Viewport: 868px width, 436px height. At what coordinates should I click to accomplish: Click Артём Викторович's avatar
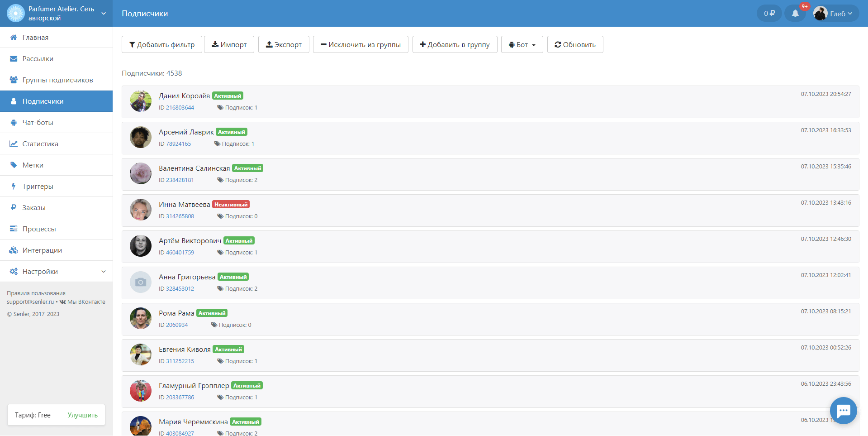point(141,246)
